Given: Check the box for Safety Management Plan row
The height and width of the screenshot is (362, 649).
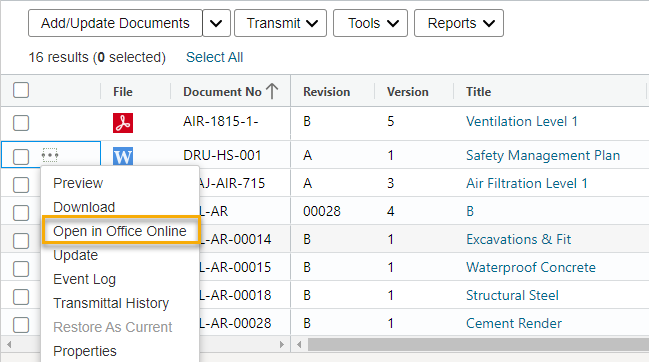Looking at the screenshot, I should 21,157.
